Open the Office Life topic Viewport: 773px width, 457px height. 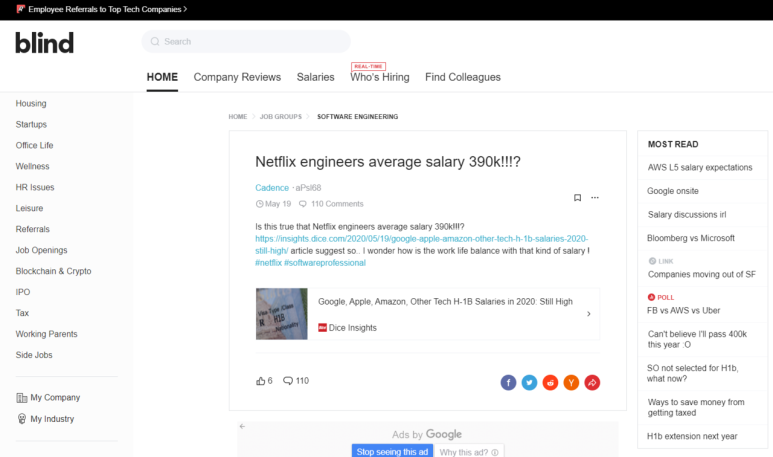pyautogui.click(x=35, y=145)
